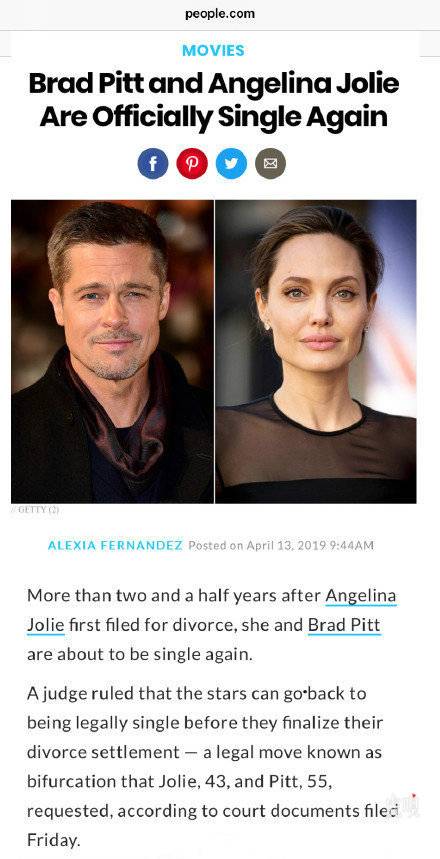Open the left photo of the man in a scarf
The width and height of the screenshot is (440, 859).
tap(112, 351)
